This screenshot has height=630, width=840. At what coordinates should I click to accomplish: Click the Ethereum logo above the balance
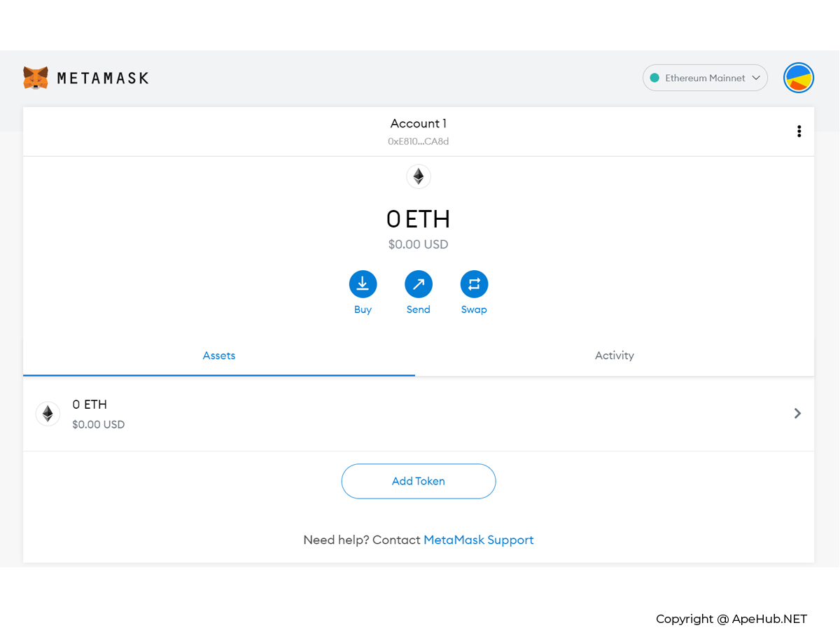tap(419, 176)
